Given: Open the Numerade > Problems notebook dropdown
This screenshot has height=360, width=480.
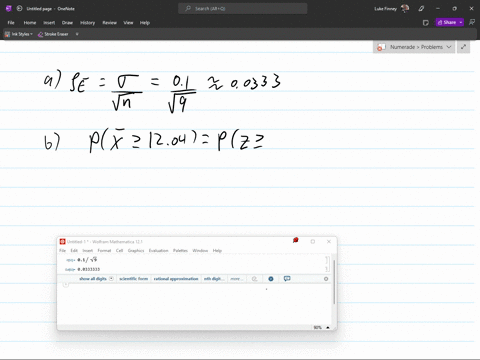Looking at the screenshot, I should coord(414,47).
